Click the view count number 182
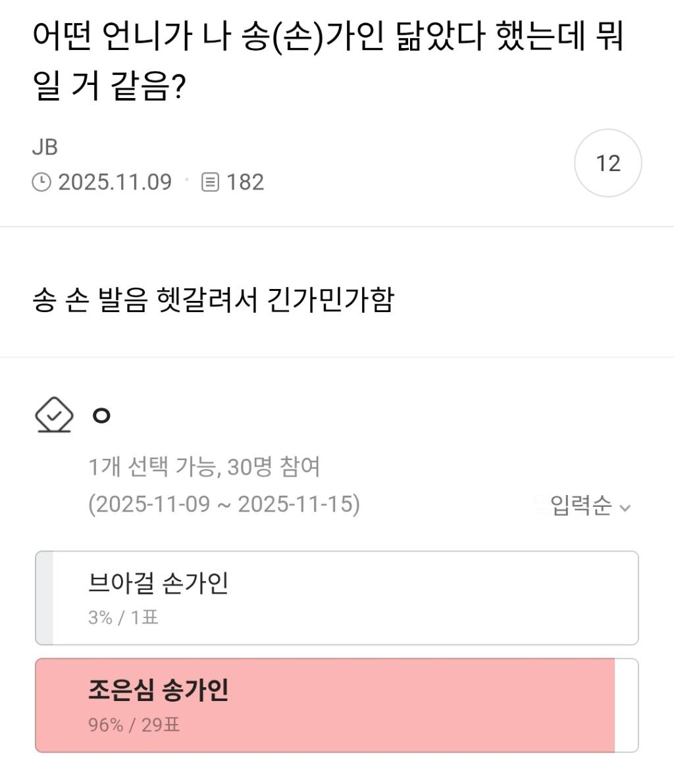The image size is (674, 784). 245,182
